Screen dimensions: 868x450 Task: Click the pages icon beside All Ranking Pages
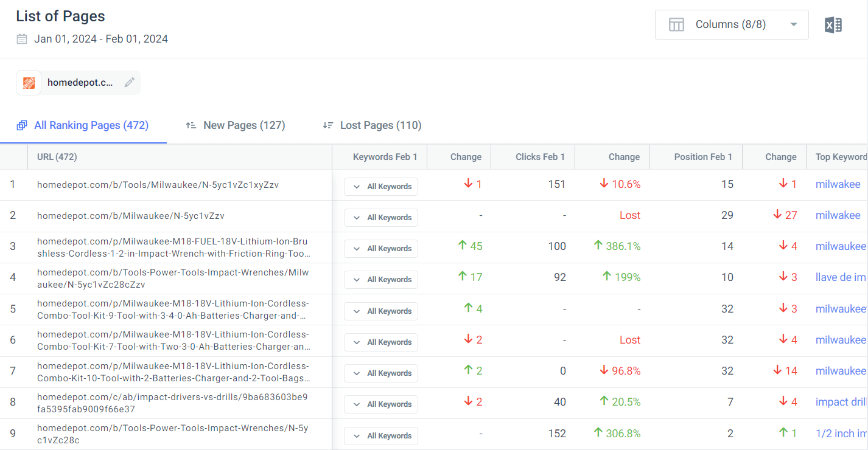coord(22,125)
